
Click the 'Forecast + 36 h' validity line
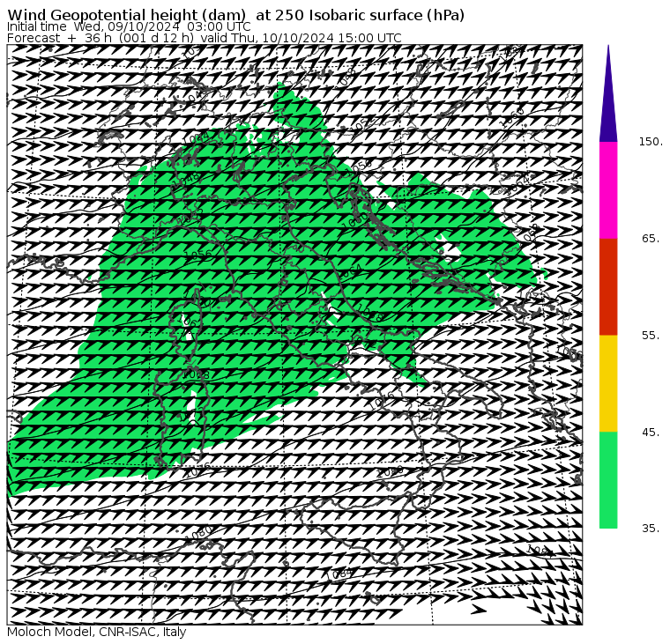point(205,38)
